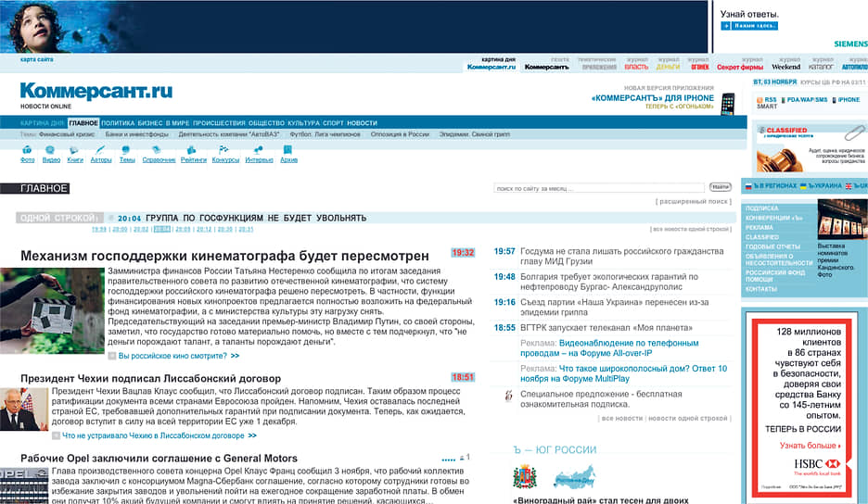Open 'все новости' link below news list
The height and width of the screenshot is (504, 868).
point(621,418)
